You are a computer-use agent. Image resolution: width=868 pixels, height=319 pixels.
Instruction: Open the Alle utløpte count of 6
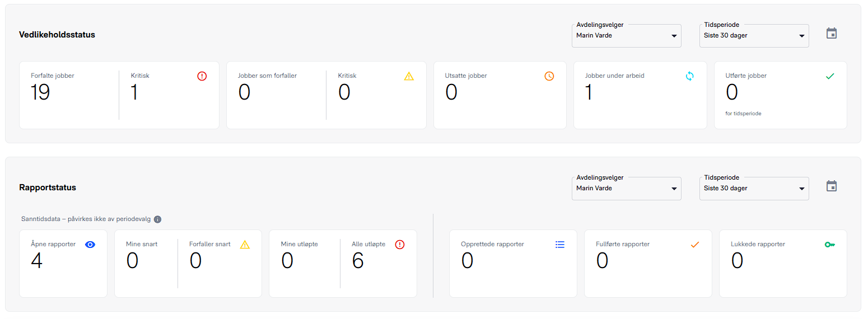point(358,261)
